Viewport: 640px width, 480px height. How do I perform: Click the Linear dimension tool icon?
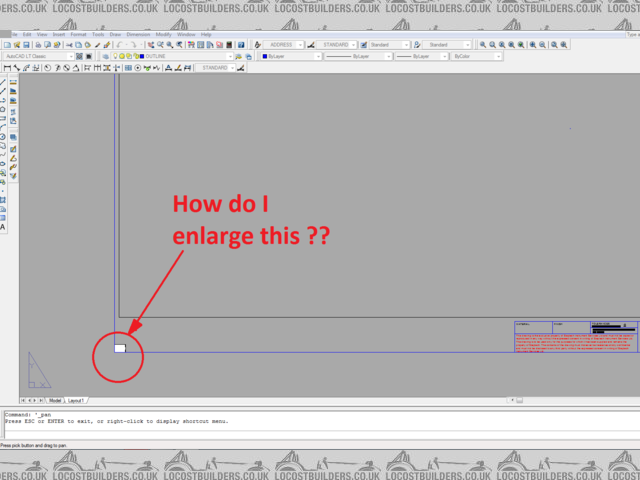click(7, 68)
